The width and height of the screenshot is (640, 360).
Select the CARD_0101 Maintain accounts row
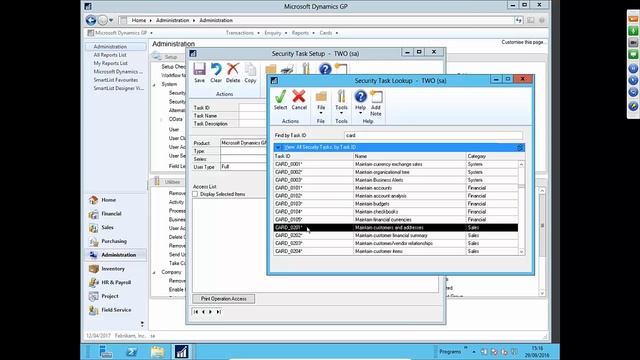(x=396, y=188)
